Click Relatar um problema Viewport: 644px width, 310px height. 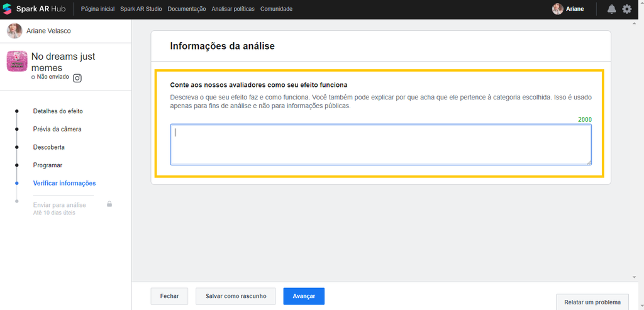[x=592, y=302]
